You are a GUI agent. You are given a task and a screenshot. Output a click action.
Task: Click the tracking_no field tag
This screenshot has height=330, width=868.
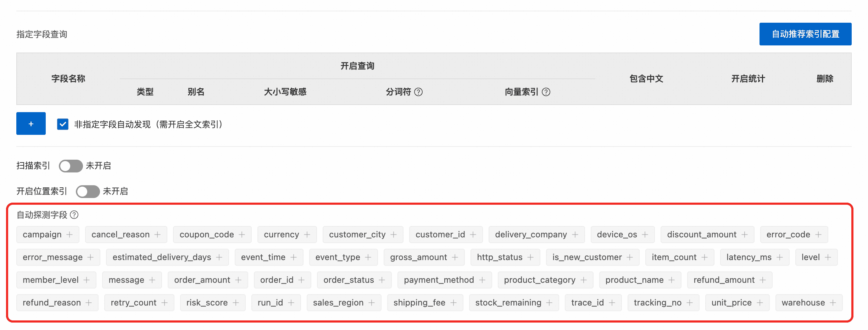point(663,303)
